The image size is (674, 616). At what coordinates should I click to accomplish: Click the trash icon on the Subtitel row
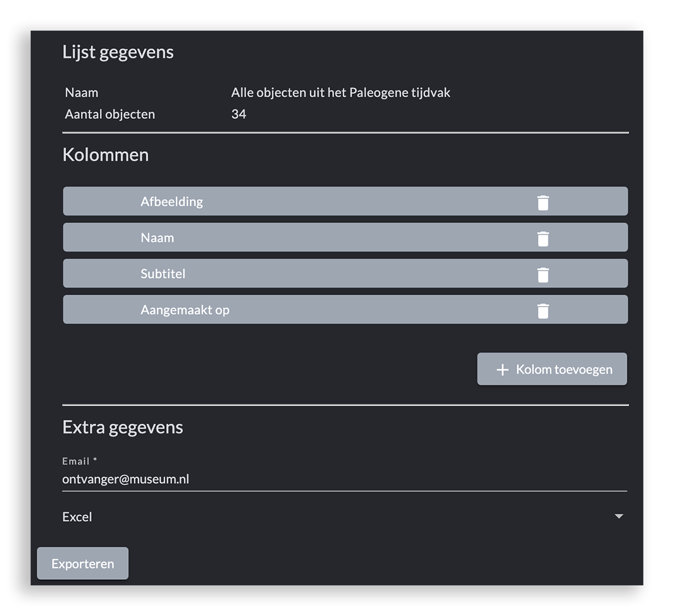[x=543, y=274]
